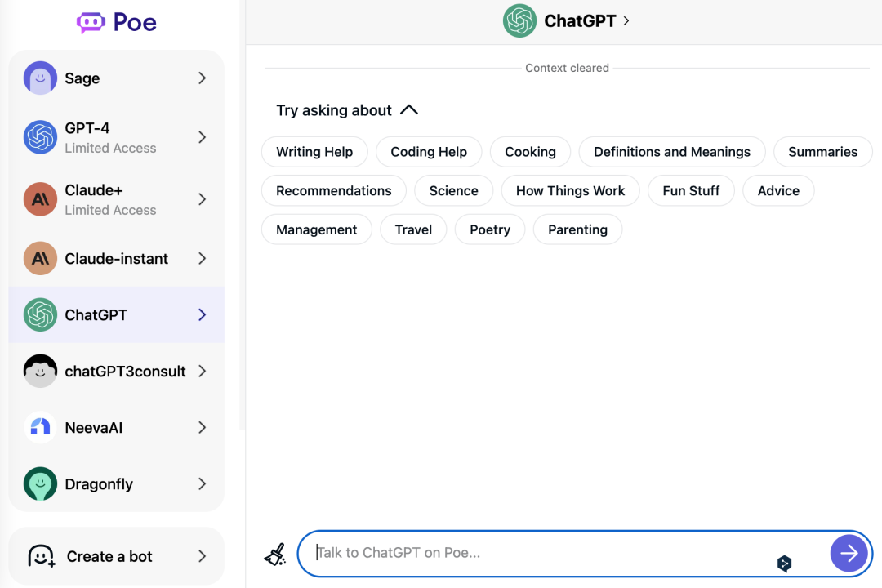882x588 pixels.
Task: Click the Try asking about heading text
Action: coord(333,110)
